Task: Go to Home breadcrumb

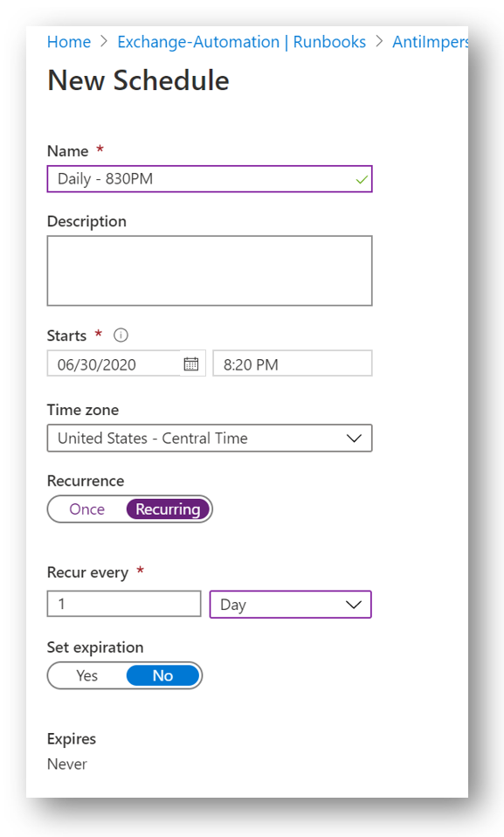Action: click(x=69, y=42)
